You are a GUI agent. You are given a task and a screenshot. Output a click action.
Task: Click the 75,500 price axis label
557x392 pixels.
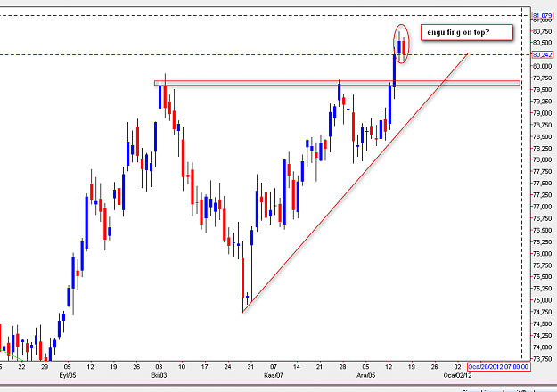pos(542,277)
